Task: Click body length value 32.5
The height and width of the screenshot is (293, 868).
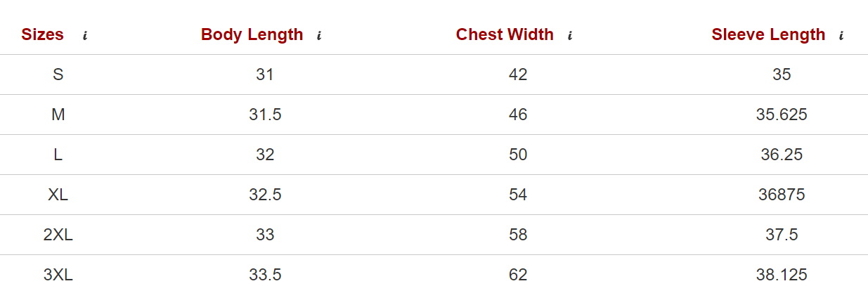Action: click(265, 195)
